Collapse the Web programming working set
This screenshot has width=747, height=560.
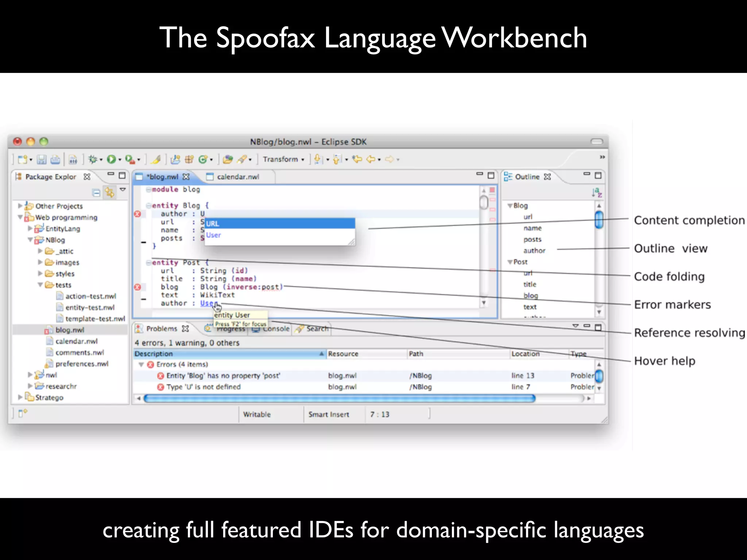(20, 217)
